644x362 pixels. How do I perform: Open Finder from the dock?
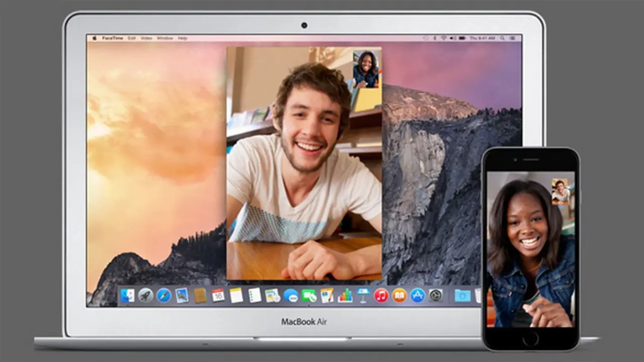coord(127,296)
